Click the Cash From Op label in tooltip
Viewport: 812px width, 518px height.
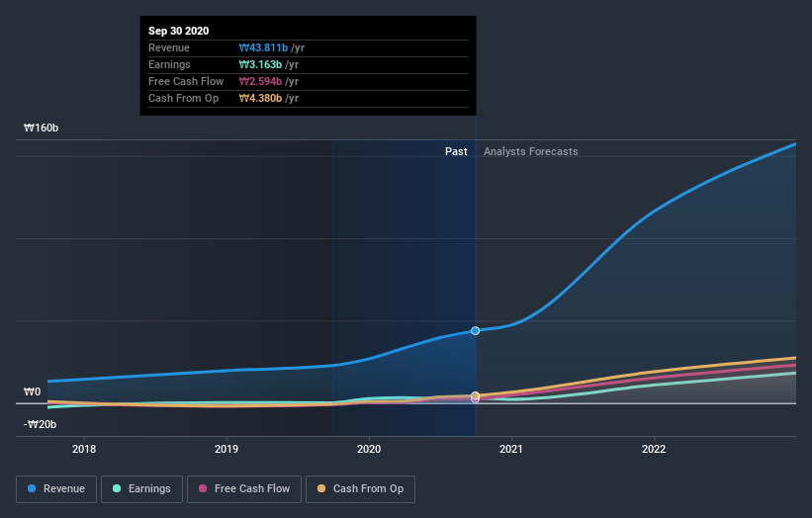183,98
